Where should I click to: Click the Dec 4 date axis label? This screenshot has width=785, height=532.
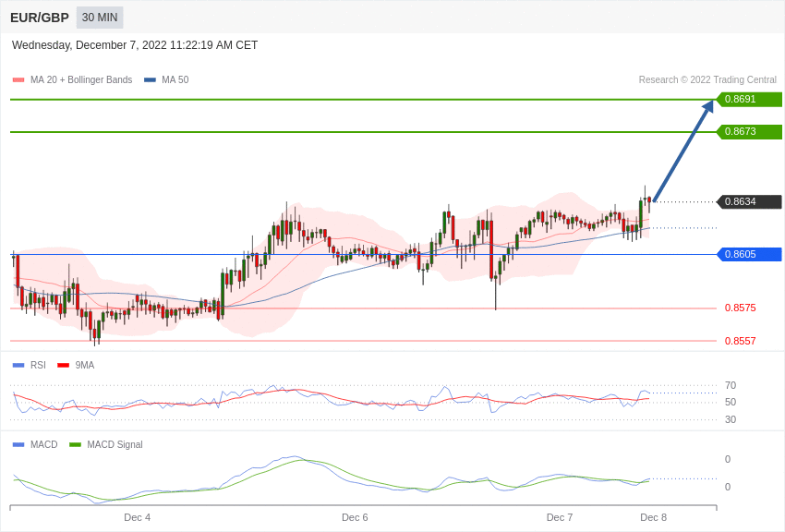click(137, 517)
